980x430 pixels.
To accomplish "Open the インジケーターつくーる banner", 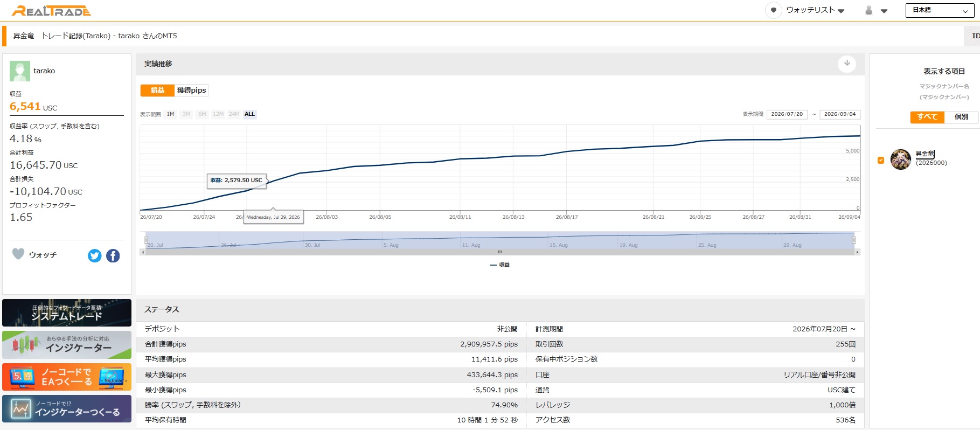I will (67, 408).
